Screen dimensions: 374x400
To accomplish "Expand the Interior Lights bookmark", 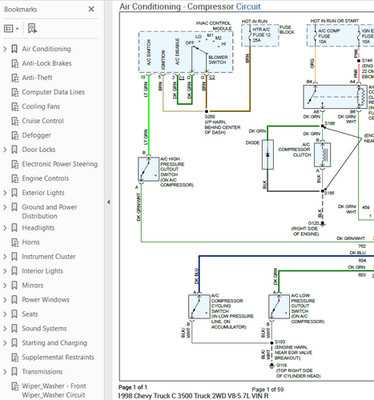I will (5, 271).
